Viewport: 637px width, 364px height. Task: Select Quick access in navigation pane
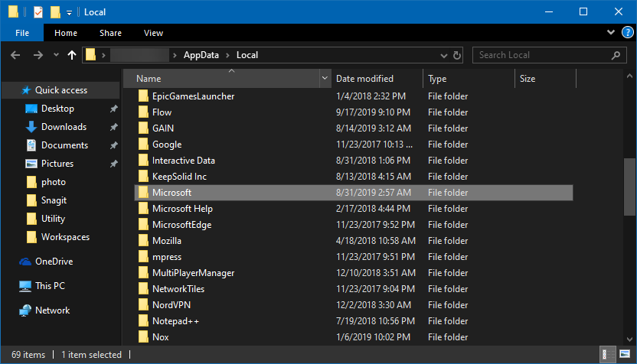tap(61, 90)
